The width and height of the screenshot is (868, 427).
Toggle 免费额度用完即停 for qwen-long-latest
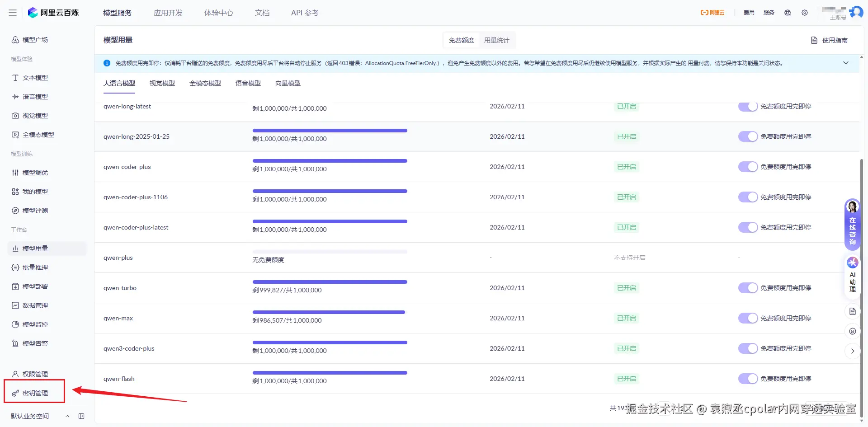[748, 107]
